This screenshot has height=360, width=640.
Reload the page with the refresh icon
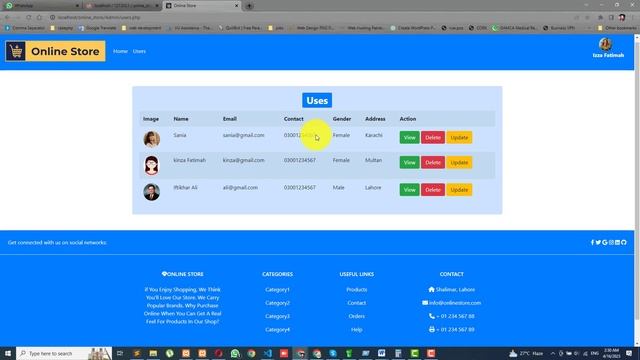(x=29, y=18)
